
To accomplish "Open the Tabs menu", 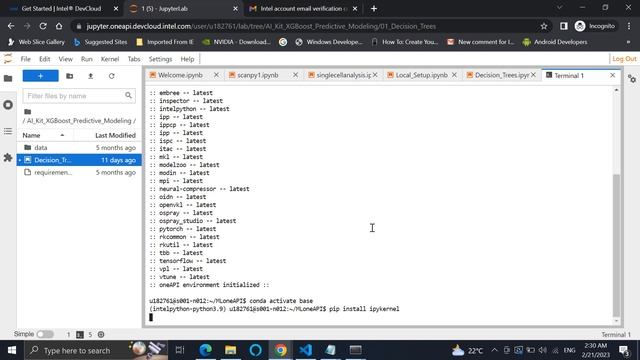I will point(134,59).
